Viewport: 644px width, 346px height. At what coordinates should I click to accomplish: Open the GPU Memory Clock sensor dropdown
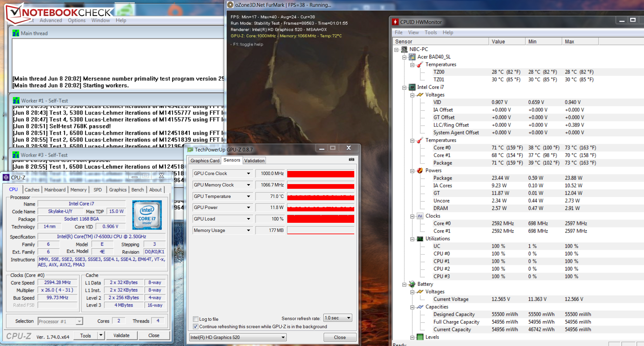[x=249, y=185]
